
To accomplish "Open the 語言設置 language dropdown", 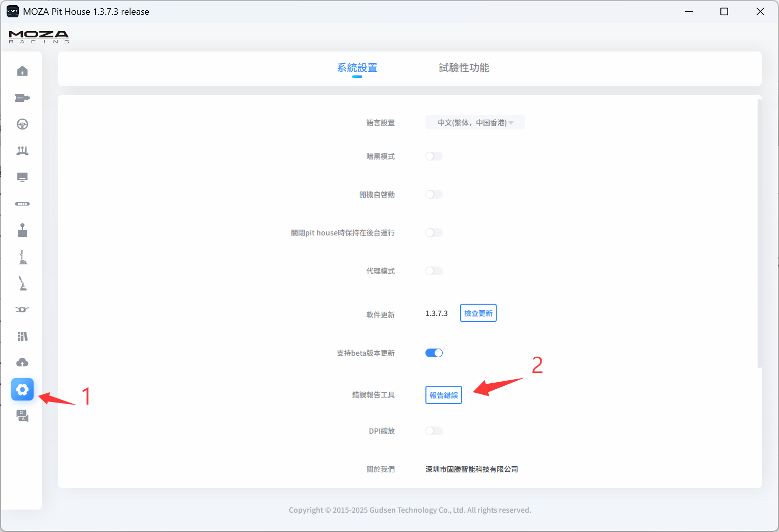I will click(x=475, y=123).
